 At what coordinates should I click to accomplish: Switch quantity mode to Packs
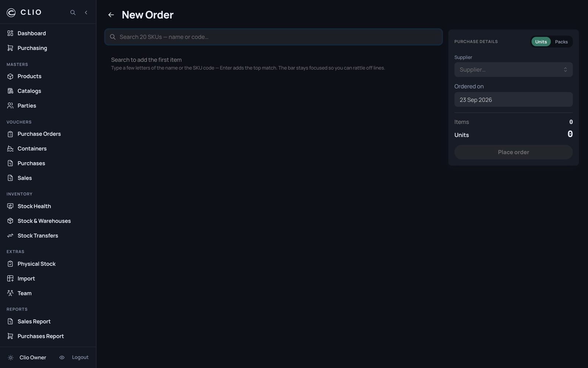[x=561, y=42]
